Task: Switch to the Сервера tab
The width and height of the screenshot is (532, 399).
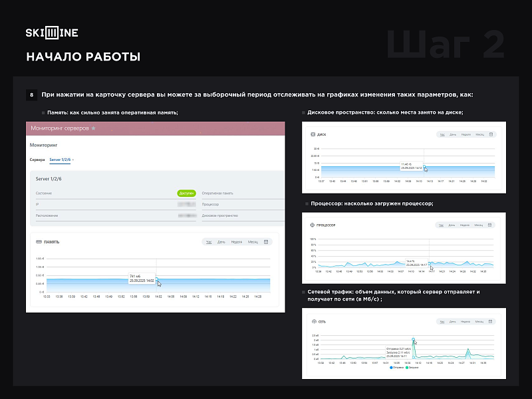Action: [x=37, y=160]
